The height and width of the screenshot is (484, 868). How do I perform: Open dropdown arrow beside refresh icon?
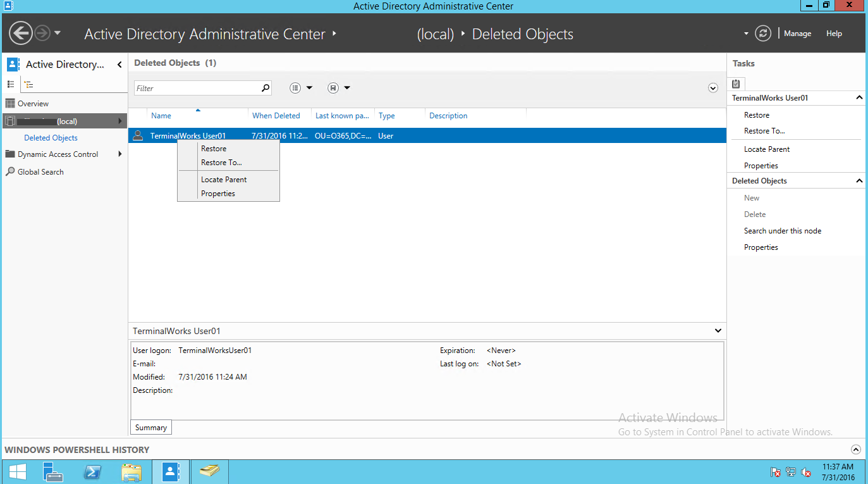tap(746, 34)
